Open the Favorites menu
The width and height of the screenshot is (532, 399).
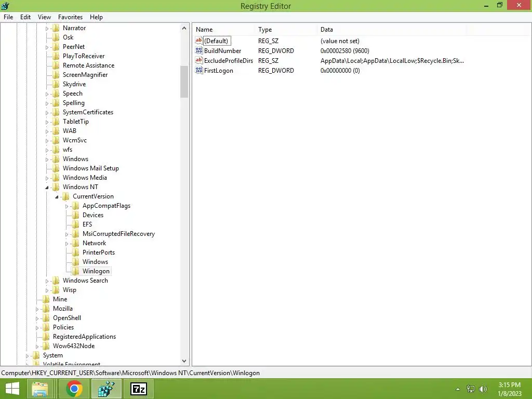point(70,17)
